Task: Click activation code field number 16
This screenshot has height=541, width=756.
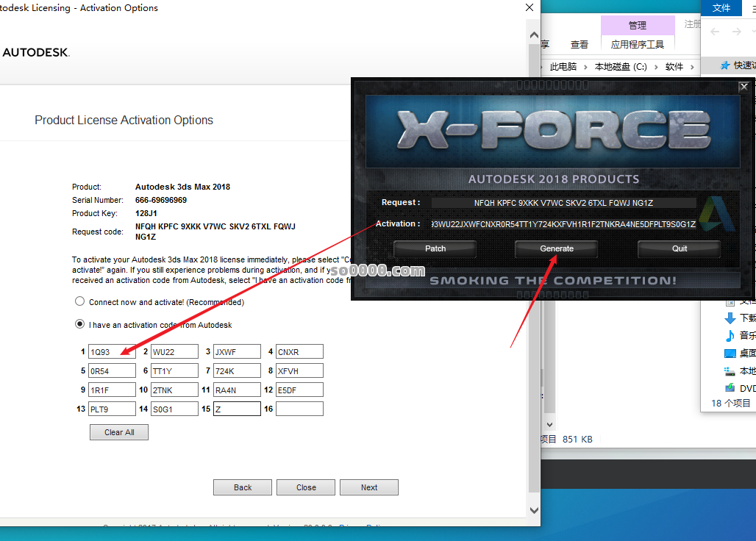Action: [299, 409]
